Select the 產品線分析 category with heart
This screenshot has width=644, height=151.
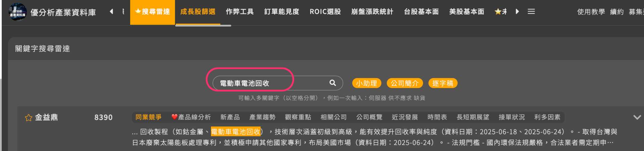tap(191, 117)
